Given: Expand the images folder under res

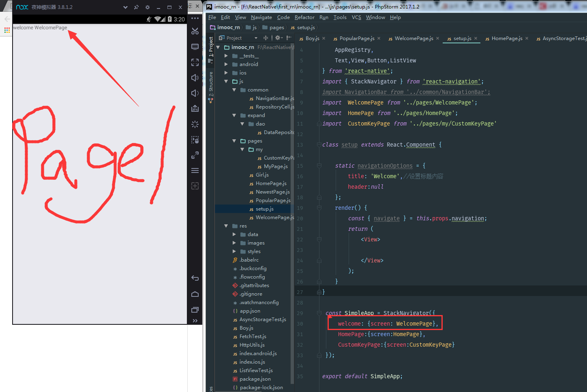Looking at the screenshot, I should [x=234, y=243].
